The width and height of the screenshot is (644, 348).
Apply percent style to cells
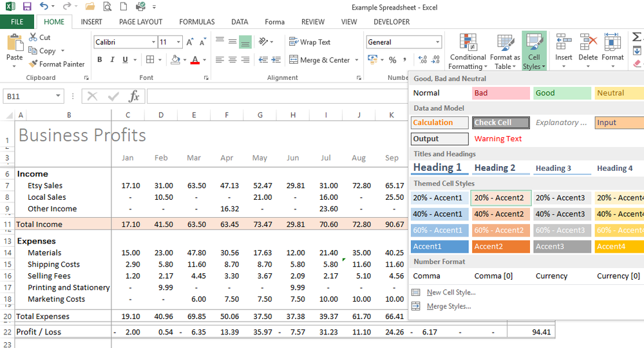(x=393, y=60)
